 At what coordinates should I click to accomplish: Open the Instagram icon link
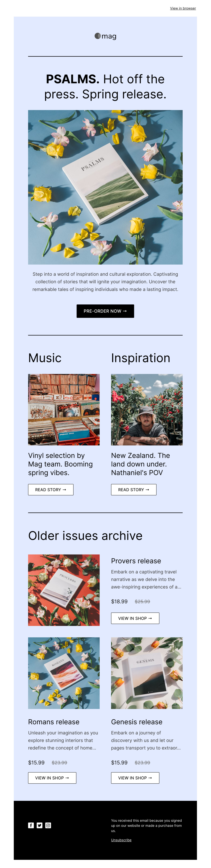point(48,825)
